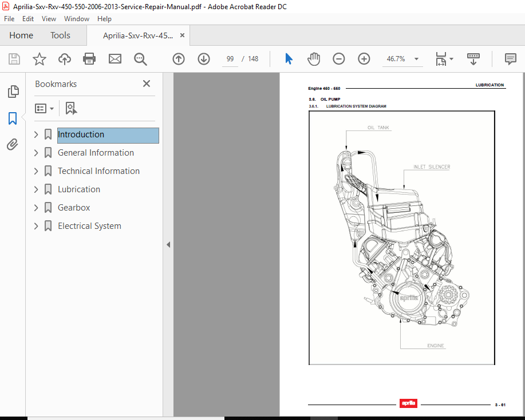Jump to General Information bookmark
The image size is (525, 420).
96,153
